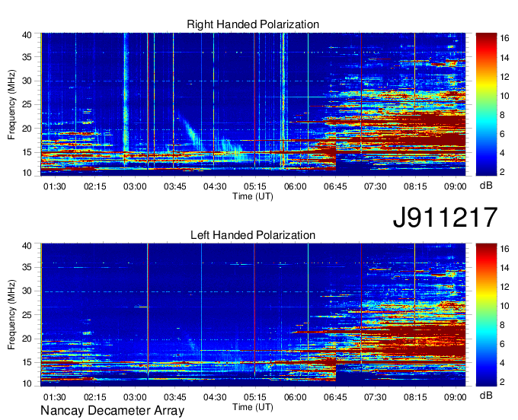
Task: Click the bottom plot's 08:15 time tick
Action: click(415, 397)
